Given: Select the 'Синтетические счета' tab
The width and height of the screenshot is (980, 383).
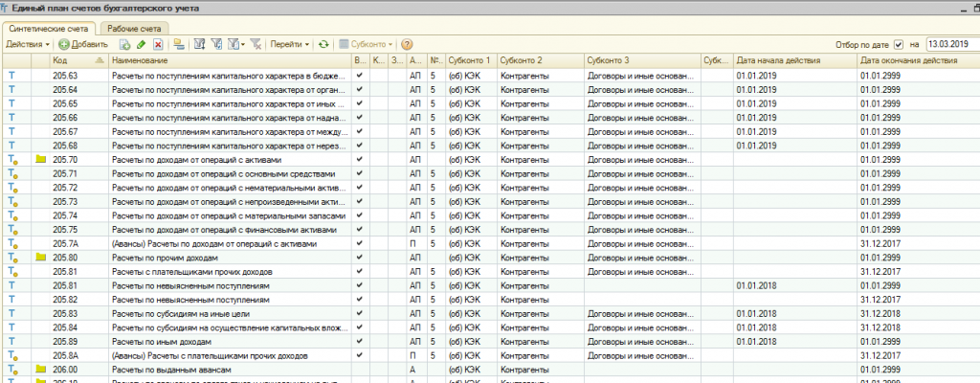Looking at the screenshot, I should point(48,29).
